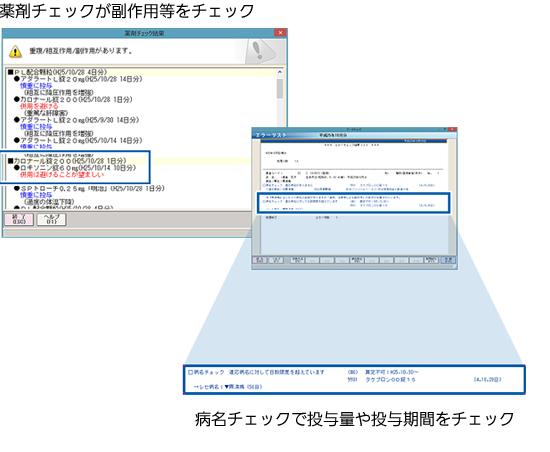Screen dimensions: 550x452
Task: Click →レセ病名：▼胃潰瘍 (56日) line
Action: pos(228,387)
